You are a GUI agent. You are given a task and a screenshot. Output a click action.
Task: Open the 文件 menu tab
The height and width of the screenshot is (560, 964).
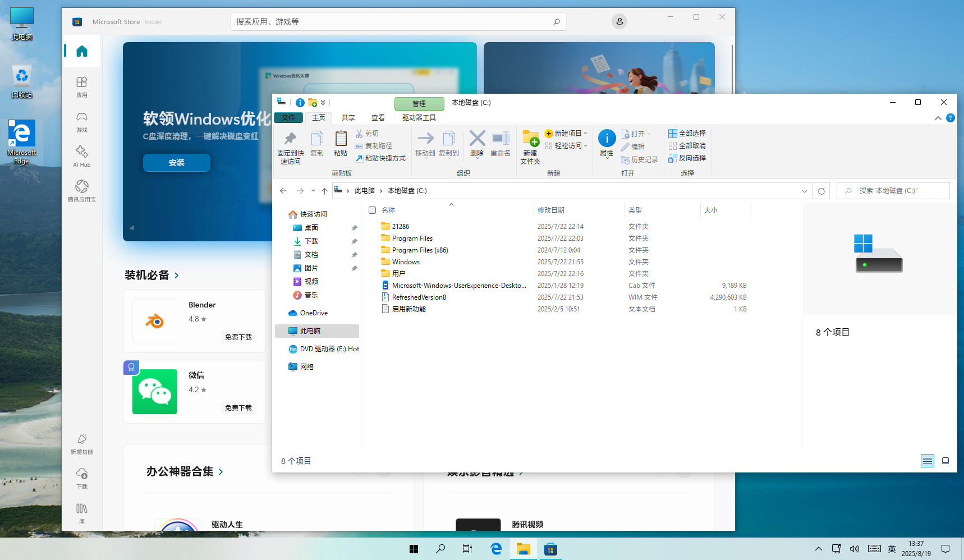(288, 118)
